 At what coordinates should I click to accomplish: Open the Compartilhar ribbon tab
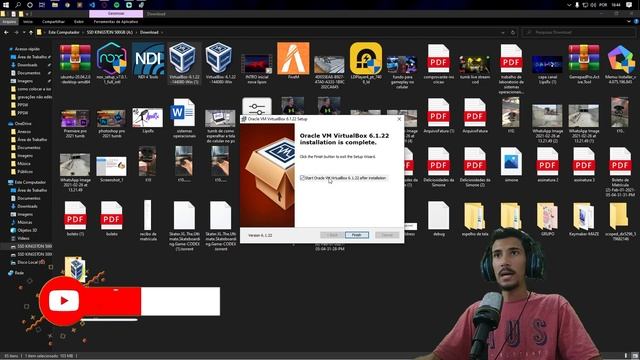pos(53,22)
